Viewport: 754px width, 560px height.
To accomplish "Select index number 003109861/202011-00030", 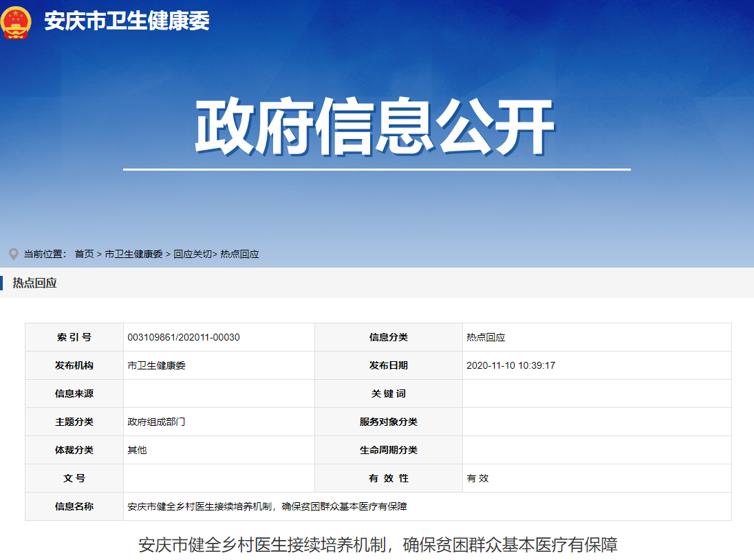I will pyautogui.click(x=184, y=337).
